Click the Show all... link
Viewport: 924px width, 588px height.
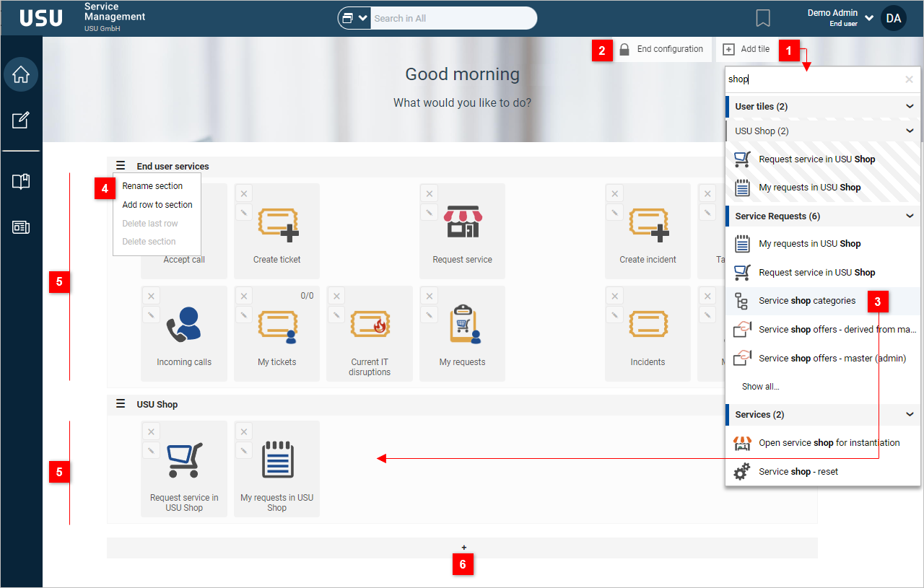760,387
